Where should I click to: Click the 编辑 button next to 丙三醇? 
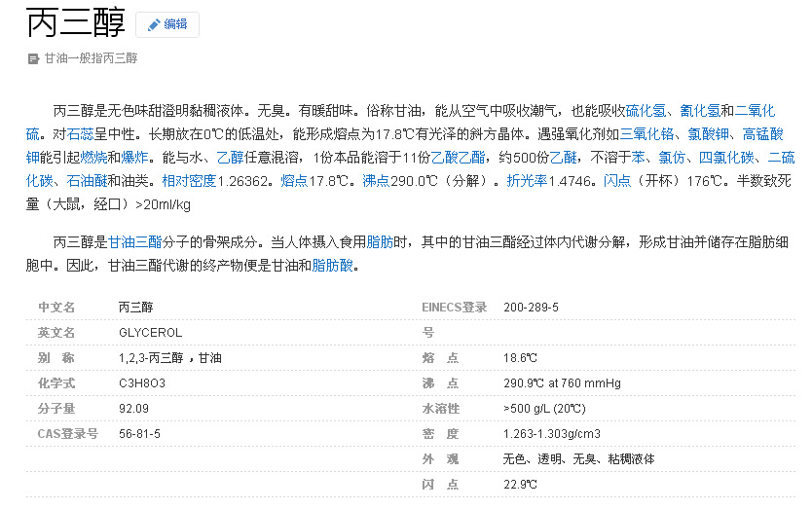tap(175, 24)
